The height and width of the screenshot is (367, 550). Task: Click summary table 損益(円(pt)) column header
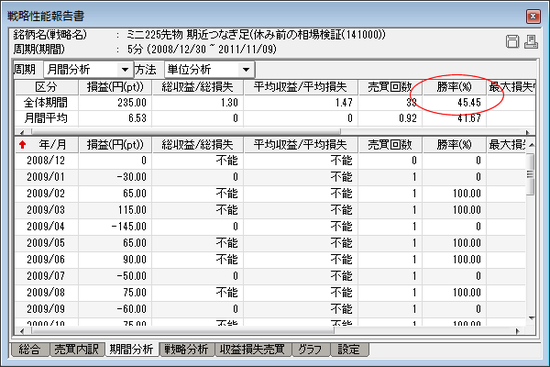click(115, 87)
